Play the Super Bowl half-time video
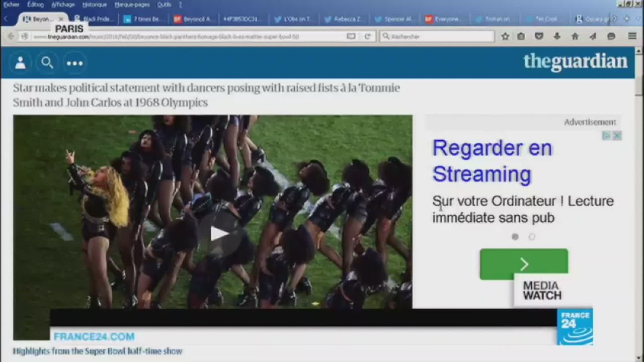This screenshot has width=644, height=362. pyautogui.click(x=218, y=233)
